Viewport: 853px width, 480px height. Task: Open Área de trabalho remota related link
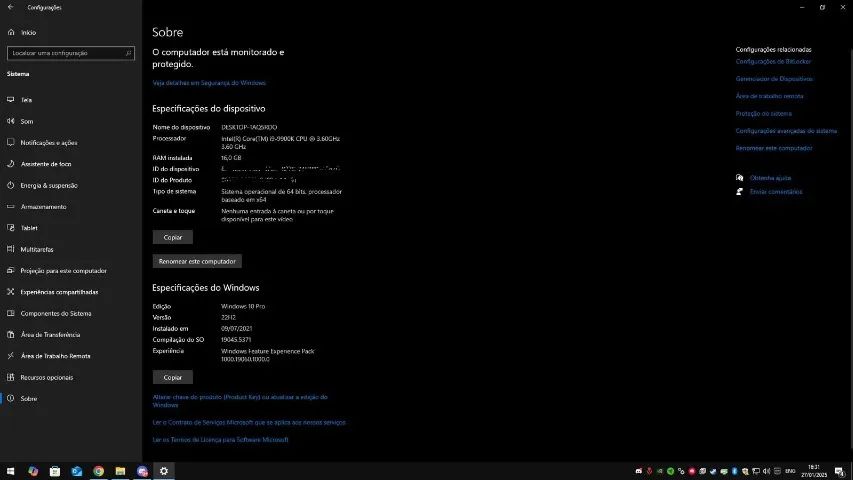pos(769,96)
